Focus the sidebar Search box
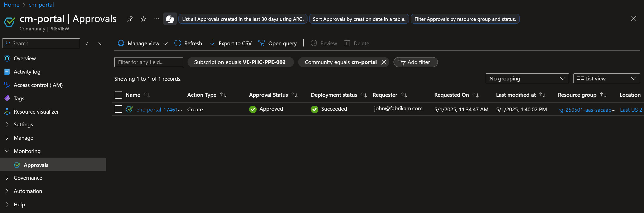 point(41,43)
